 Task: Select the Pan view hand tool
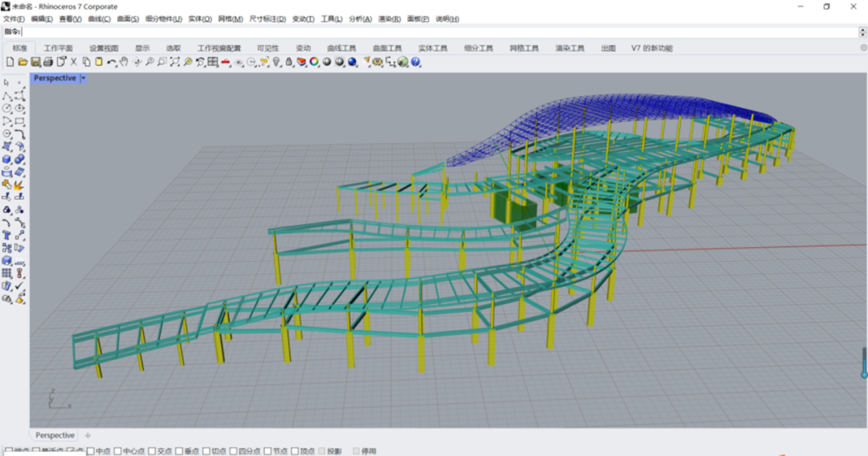pyautogui.click(x=125, y=62)
